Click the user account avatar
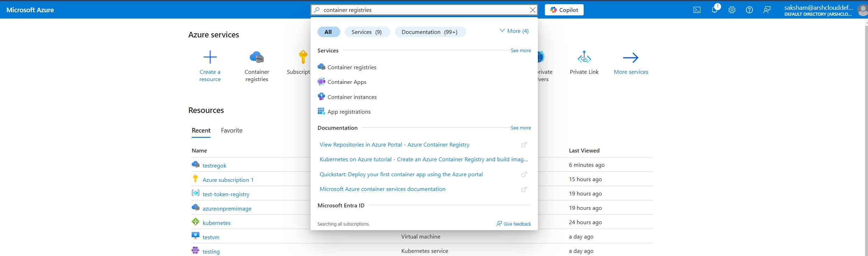This screenshot has width=868, height=256. (862, 10)
